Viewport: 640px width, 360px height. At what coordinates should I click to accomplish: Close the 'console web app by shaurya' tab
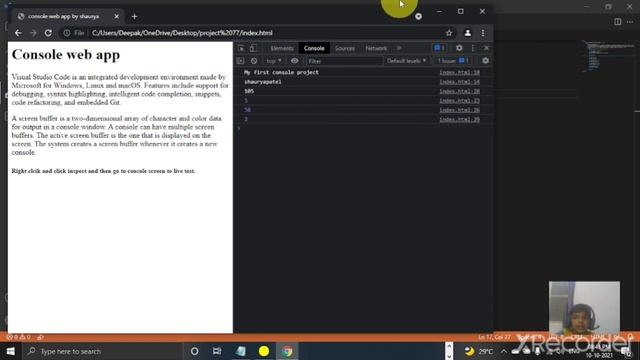pos(116,16)
